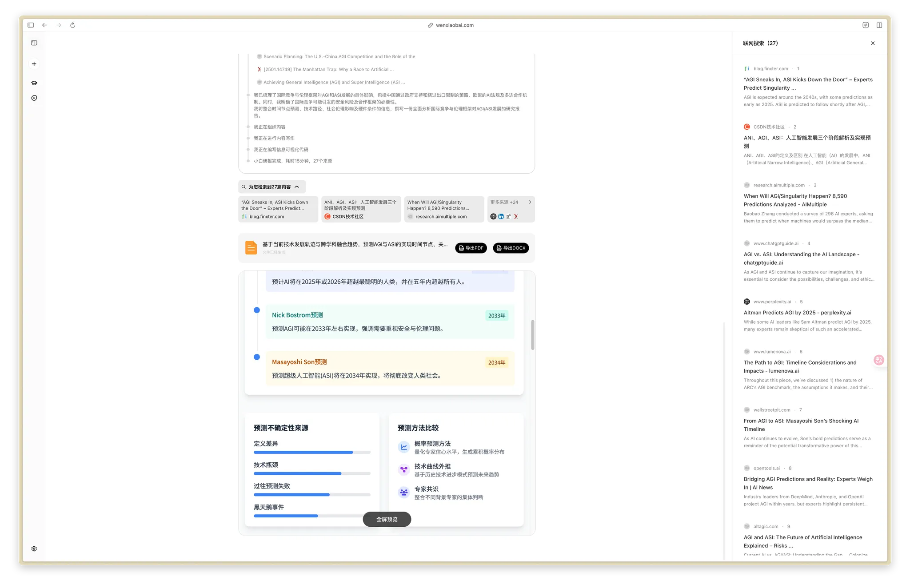This screenshot has width=910, height=588.
Task: Click the pink translate floating icon
Action: 878,360
